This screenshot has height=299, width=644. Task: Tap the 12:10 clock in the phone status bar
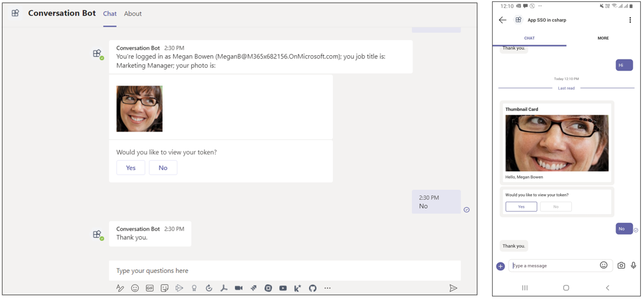click(x=506, y=6)
